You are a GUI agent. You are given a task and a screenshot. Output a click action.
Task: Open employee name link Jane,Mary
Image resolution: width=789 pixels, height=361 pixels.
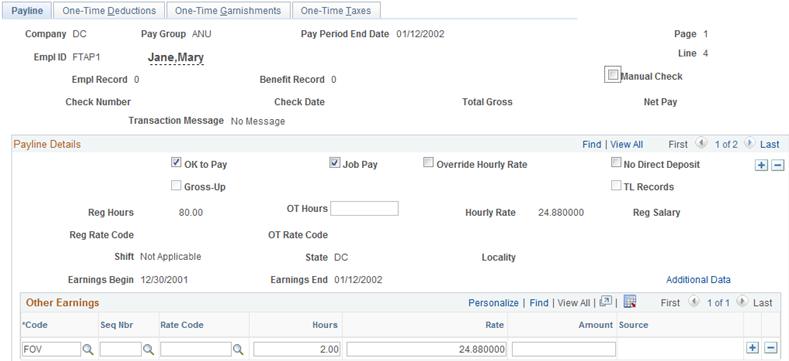176,58
